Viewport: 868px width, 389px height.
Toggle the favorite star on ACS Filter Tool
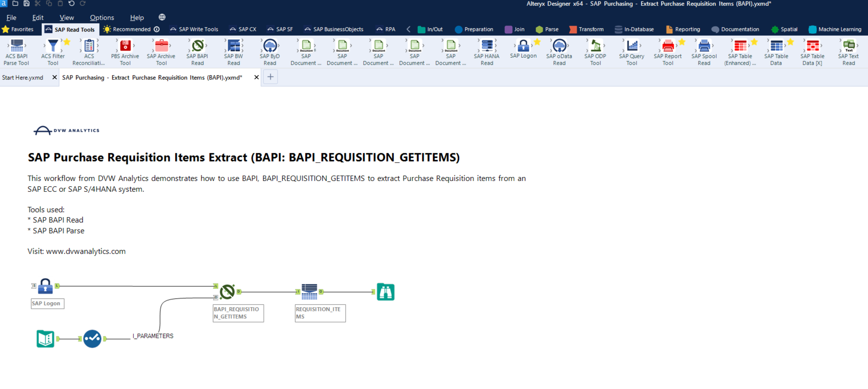[x=67, y=41]
